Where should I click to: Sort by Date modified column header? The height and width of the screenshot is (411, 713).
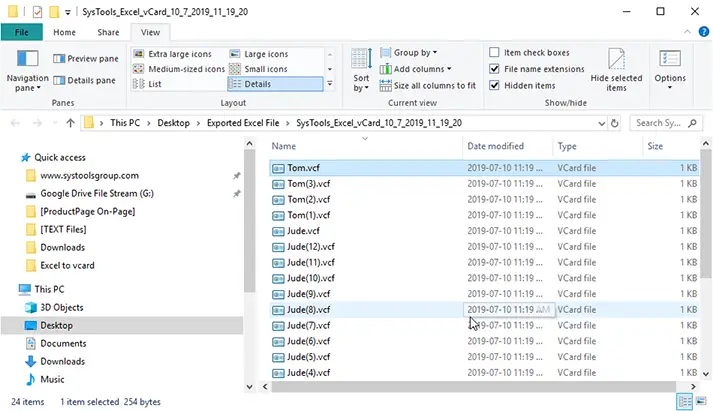point(495,146)
